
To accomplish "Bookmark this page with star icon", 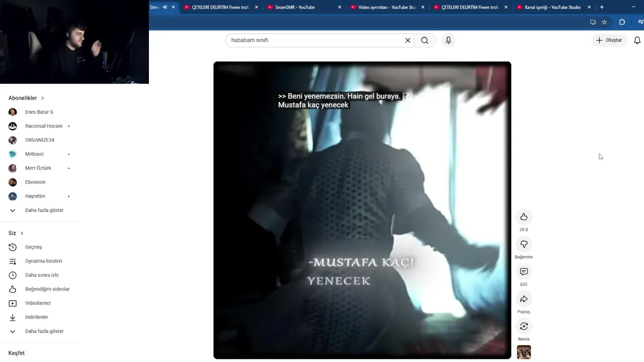I will click(604, 22).
